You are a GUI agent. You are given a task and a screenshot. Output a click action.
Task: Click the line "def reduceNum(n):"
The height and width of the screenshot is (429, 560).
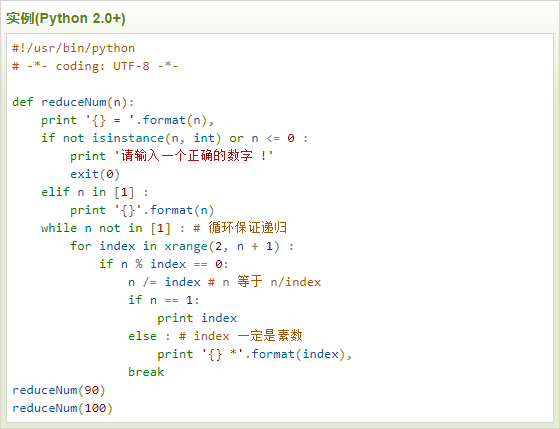pos(73,102)
